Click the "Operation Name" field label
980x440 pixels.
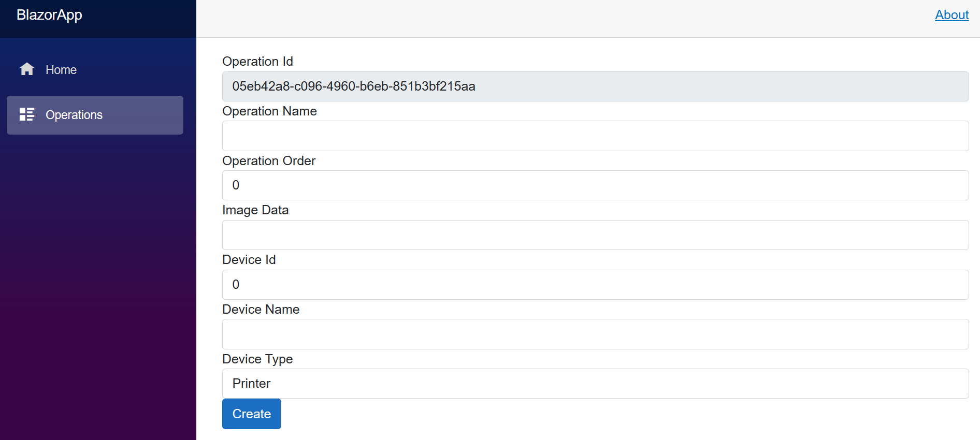pos(269,111)
